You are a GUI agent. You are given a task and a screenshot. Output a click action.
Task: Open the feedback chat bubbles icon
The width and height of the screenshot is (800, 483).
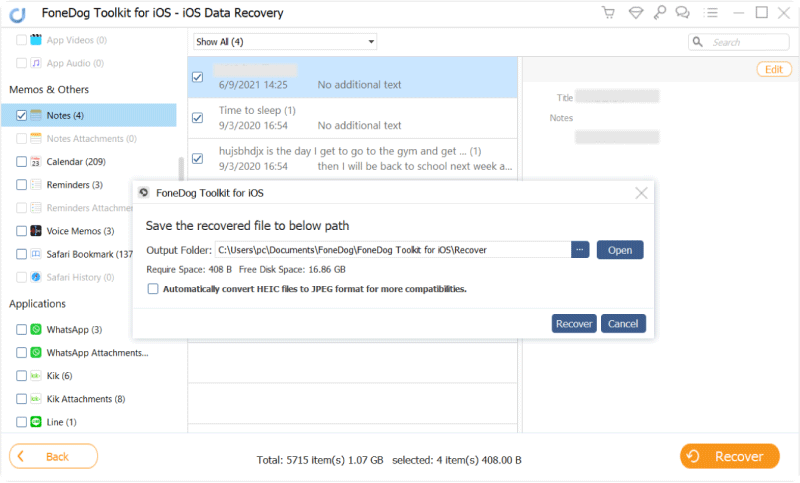[x=683, y=13]
